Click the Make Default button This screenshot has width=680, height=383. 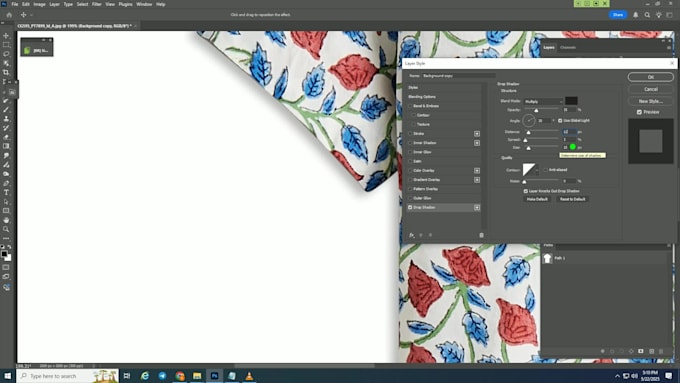coord(537,199)
